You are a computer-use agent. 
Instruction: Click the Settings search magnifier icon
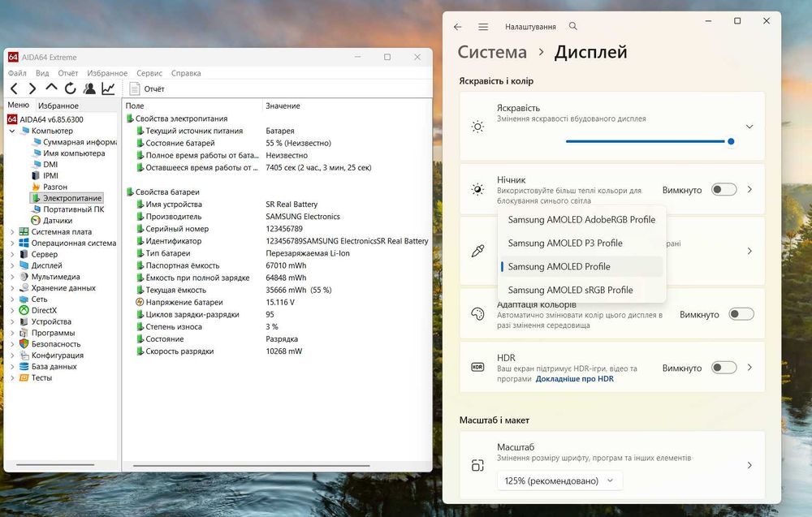[x=572, y=26]
